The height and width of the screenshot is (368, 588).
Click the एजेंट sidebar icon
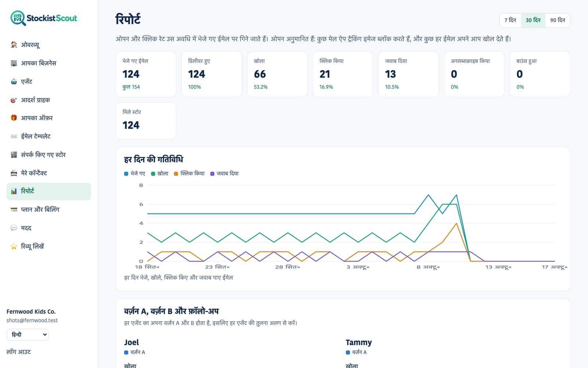click(x=14, y=81)
